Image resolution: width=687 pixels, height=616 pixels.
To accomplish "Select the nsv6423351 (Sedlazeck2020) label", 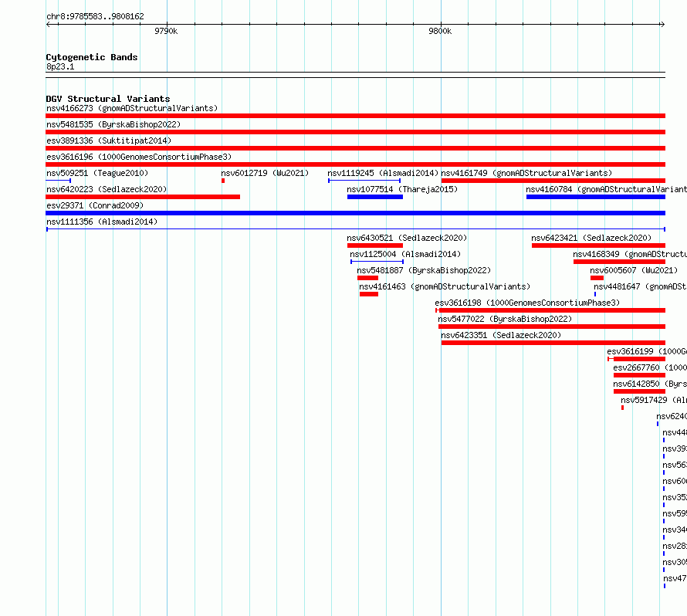I will (501, 335).
